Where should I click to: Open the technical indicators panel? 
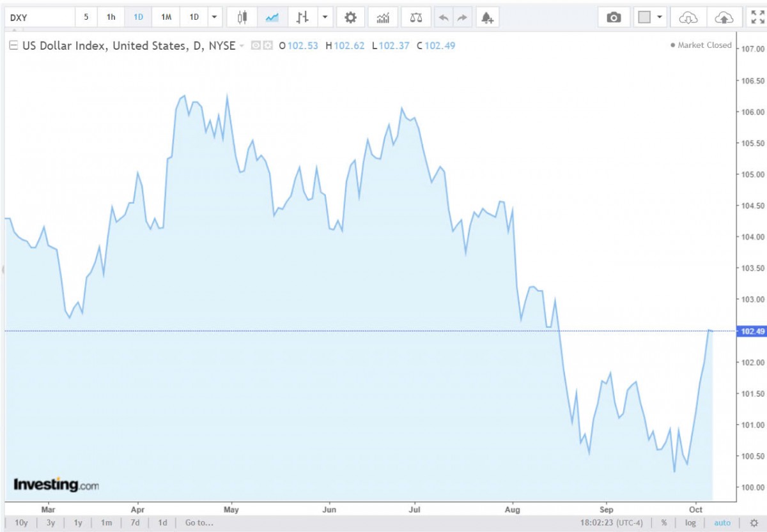pyautogui.click(x=382, y=17)
